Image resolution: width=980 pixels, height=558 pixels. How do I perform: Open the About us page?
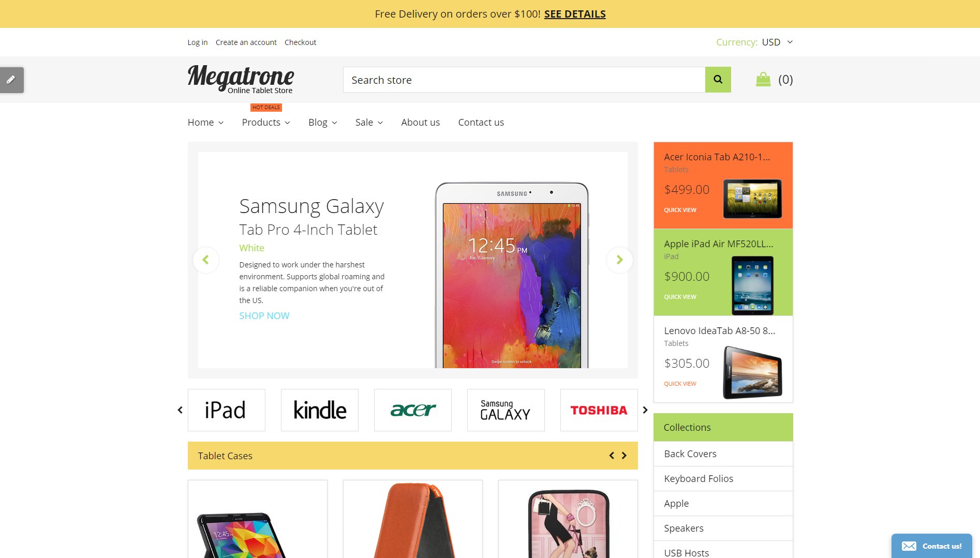click(x=420, y=122)
